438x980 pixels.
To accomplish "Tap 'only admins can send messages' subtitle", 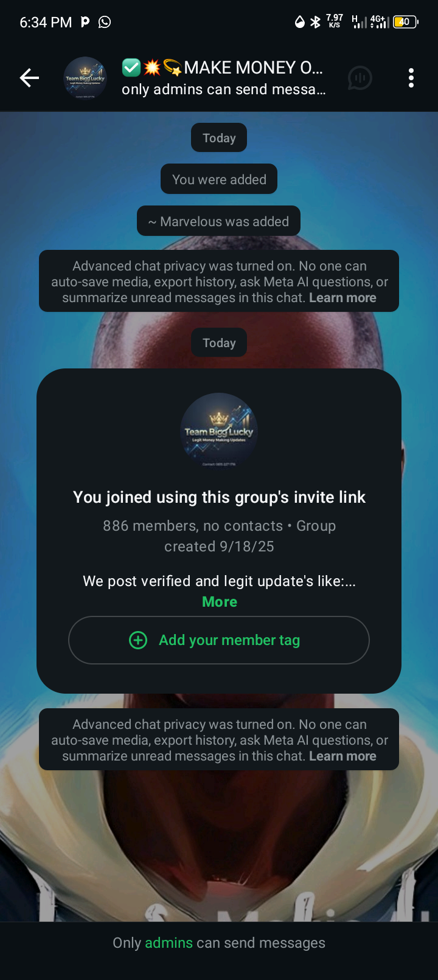I will click(x=223, y=89).
